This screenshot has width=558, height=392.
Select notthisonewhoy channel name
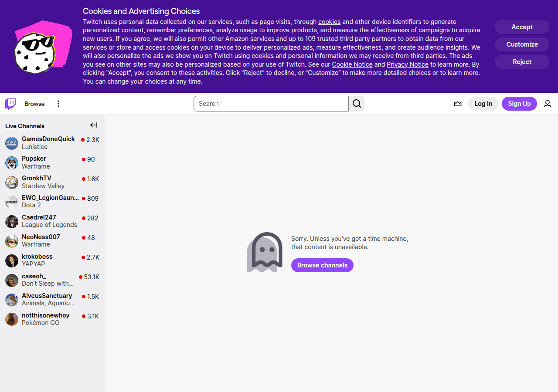click(x=46, y=315)
